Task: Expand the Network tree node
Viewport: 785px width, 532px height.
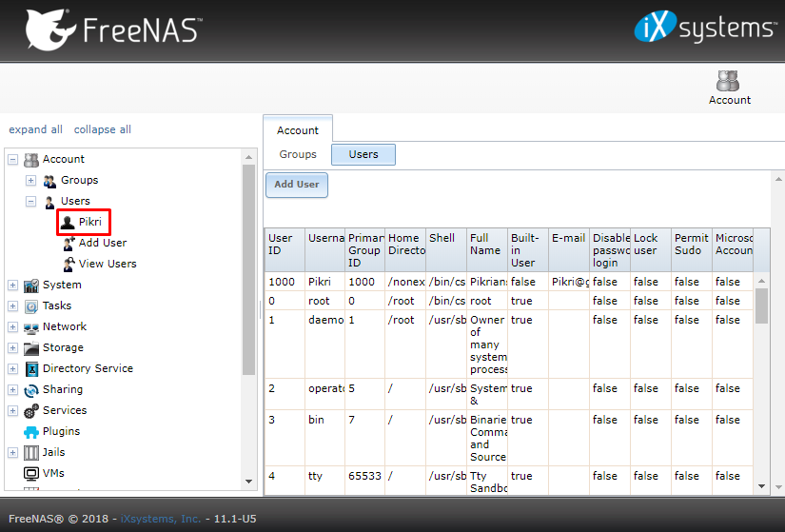Action: [13, 327]
